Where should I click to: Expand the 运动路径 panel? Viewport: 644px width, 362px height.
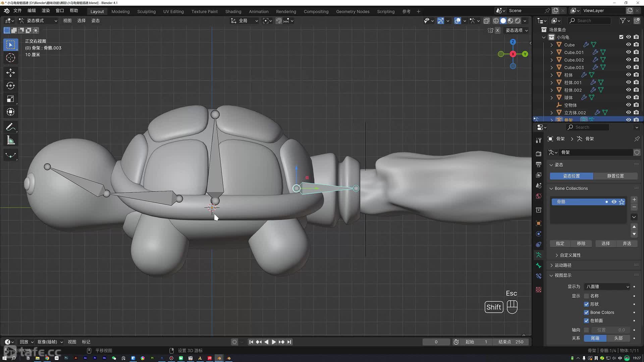click(563, 265)
